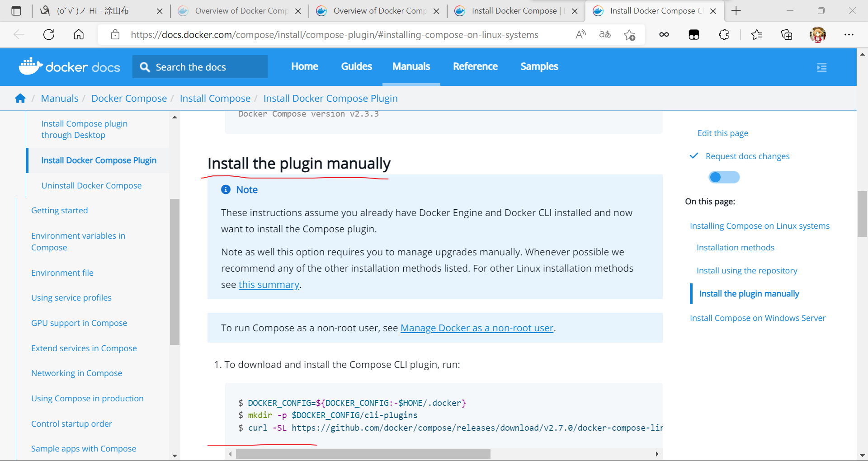
Task: Open the Favorites list icon
Action: [757, 34]
